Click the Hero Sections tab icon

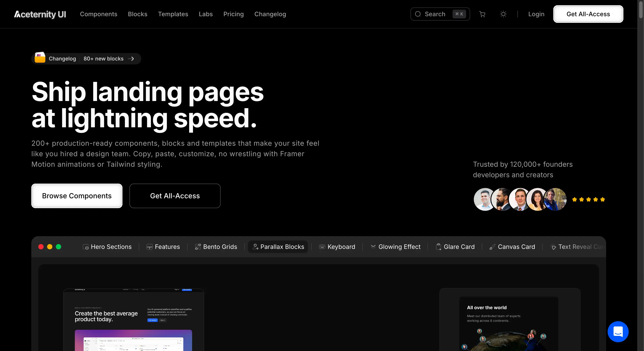pos(86,247)
